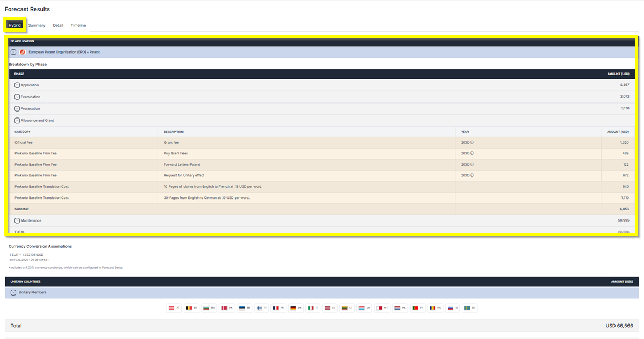Screen dimensions: 644x339
Task: Click the info icon on Grant fee year
Action: 472,143
